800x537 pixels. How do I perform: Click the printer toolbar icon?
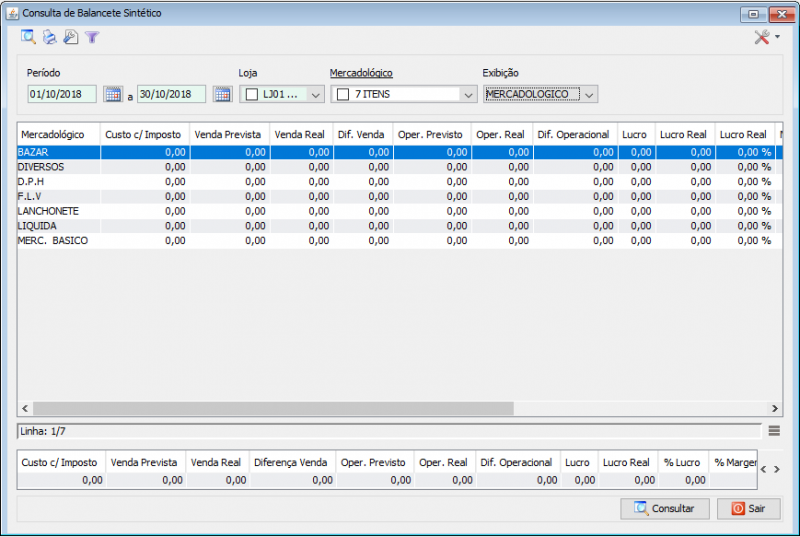(x=49, y=37)
